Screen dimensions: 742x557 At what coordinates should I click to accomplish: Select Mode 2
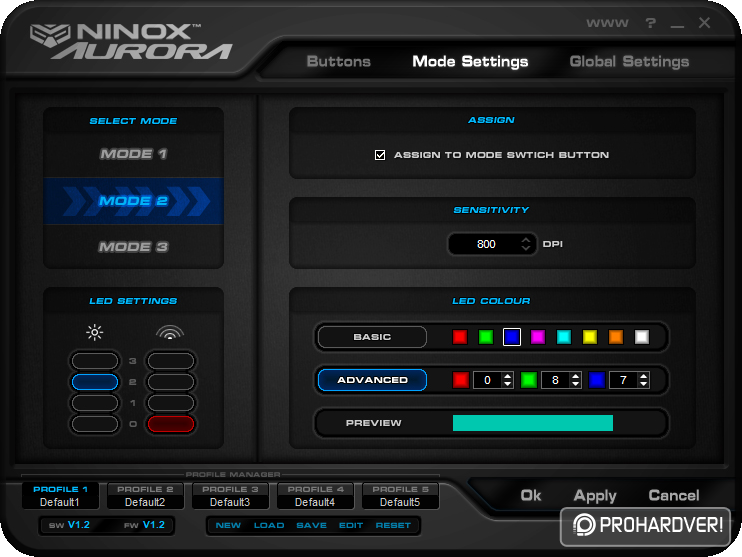[x=133, y=201]
